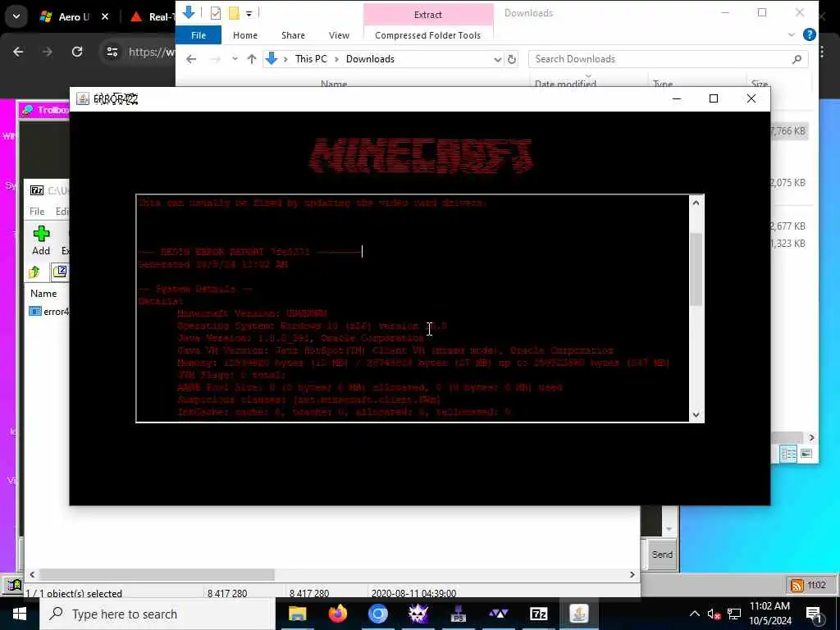Open the Windows Start menu
Image resolution: width=840 pixels, height=630 pixels.
[x=20, y=614]
